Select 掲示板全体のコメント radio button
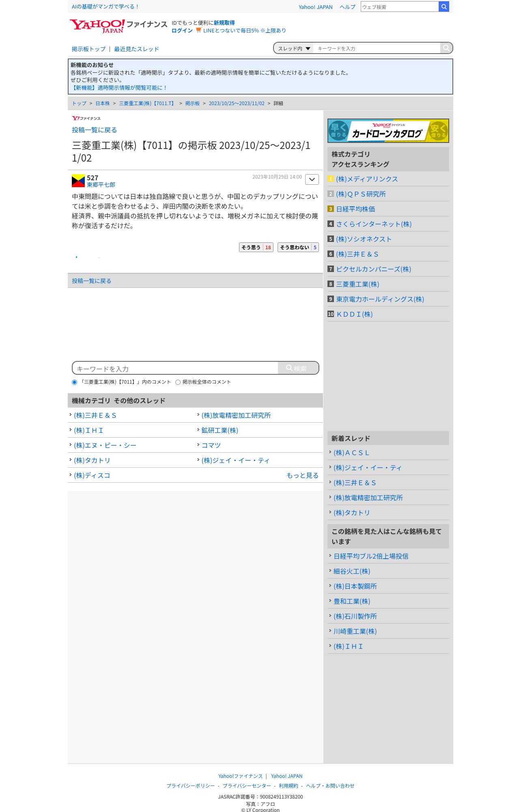 pyautogui.click(x=178, y=382)
